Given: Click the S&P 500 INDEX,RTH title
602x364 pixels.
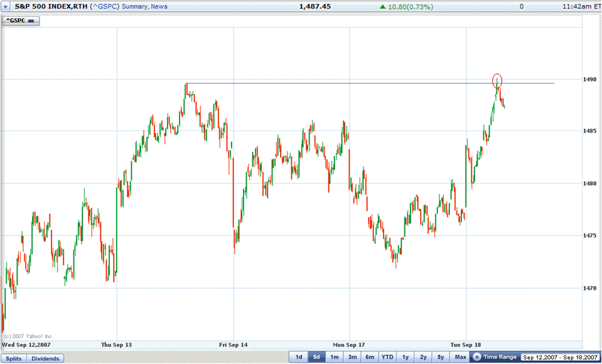Looking at the screenshot, I should [51, 6].
